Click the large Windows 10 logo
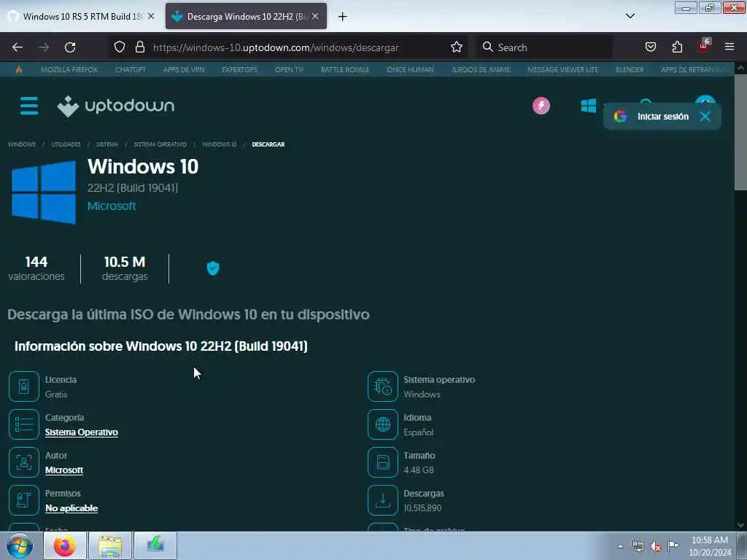747x560 pixels. point(44,192)
